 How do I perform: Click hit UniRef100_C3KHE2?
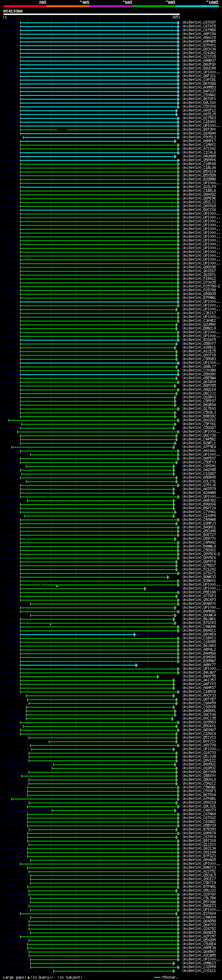[199, 321]
